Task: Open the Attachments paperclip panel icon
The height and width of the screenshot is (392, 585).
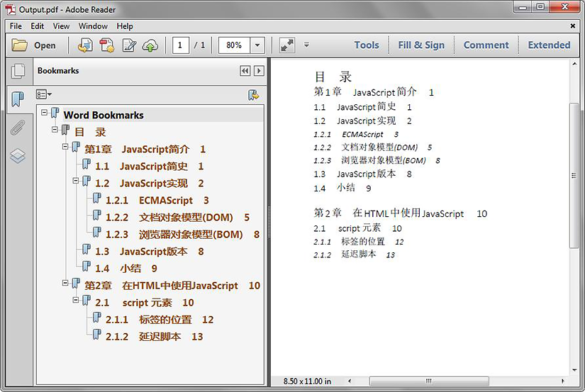Action: (18, 128)
